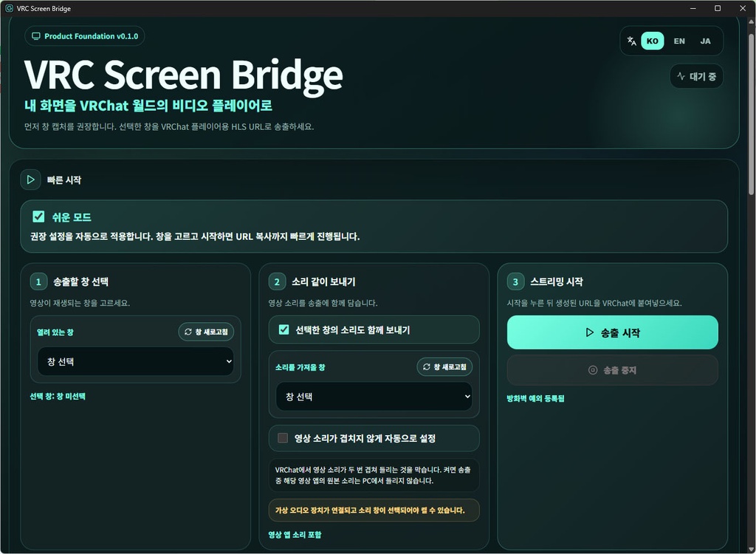Click the 송출 중지 button
Screen dimensions: 756x554
click(x=612, y=370)
